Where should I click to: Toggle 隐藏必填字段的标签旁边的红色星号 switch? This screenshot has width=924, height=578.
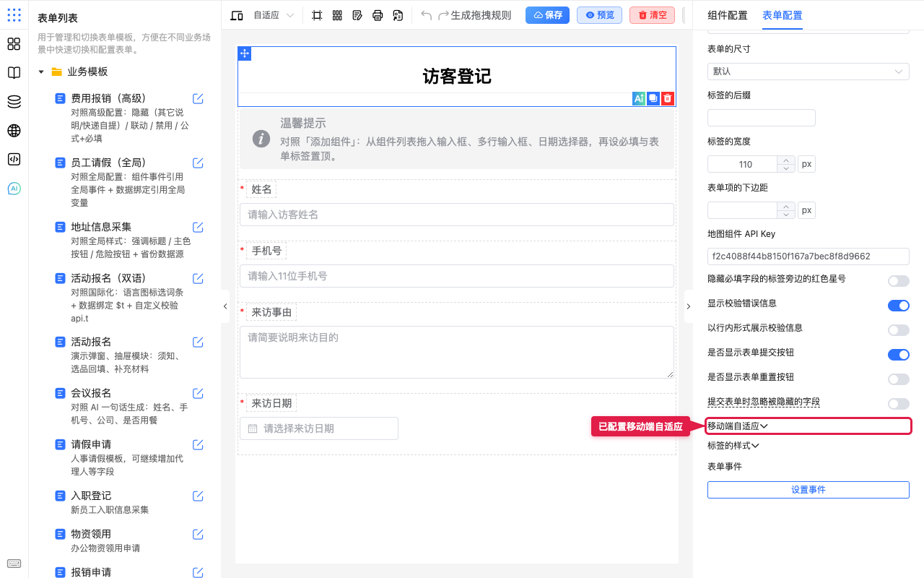pyautogui.click(x=898, y=281)
